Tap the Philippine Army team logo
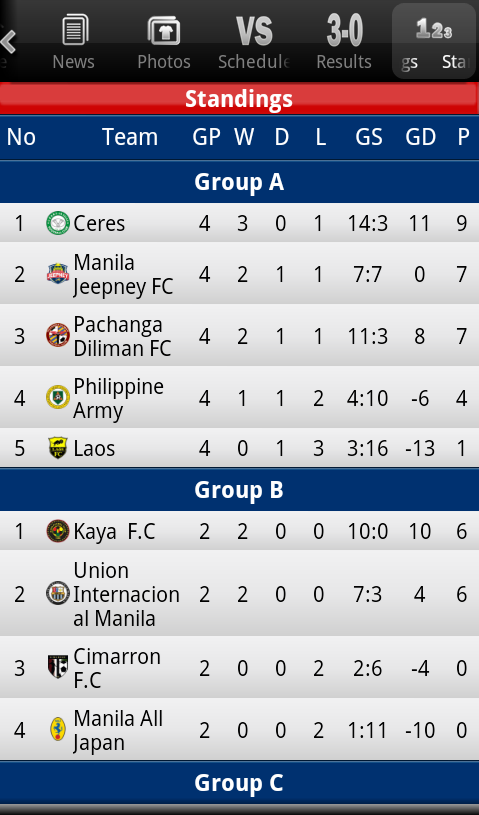The width and height of the screenshot is (479, 815). pyautogui.click(x=58, y=397)
